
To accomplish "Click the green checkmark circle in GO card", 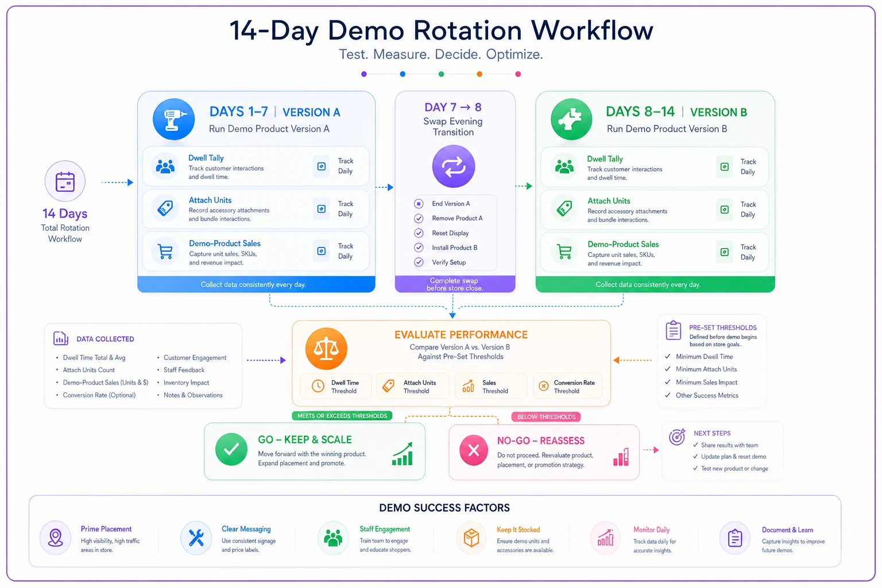I will click(231, 450).
